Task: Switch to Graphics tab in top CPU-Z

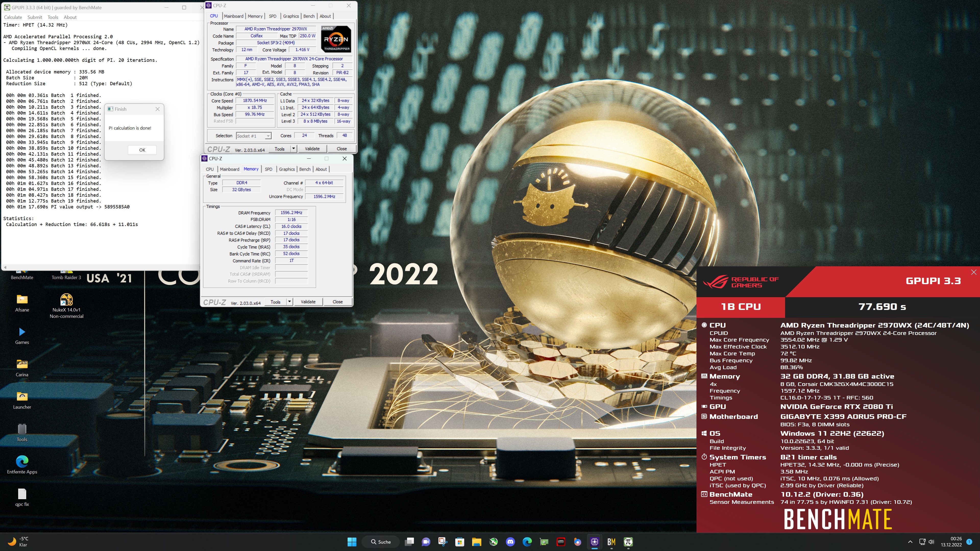Action: [291, 16]
